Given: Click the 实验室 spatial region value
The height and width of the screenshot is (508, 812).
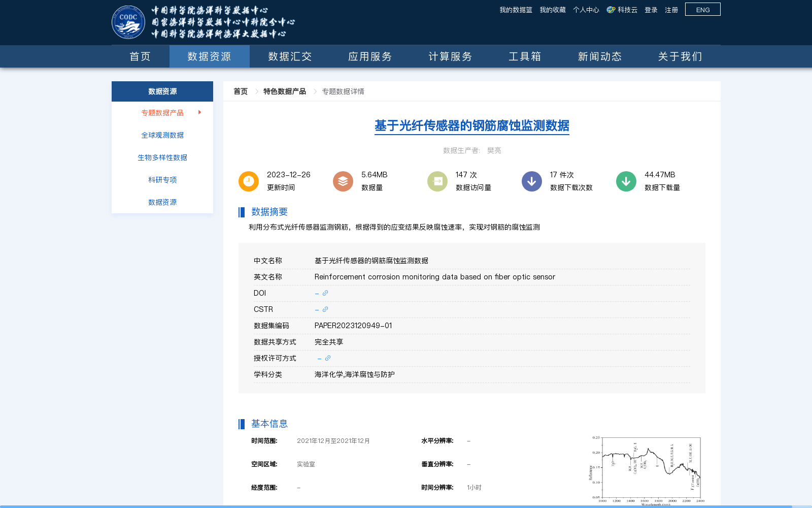Looking at the screenshot, I should pyautogui.click(x=306, y=464).
